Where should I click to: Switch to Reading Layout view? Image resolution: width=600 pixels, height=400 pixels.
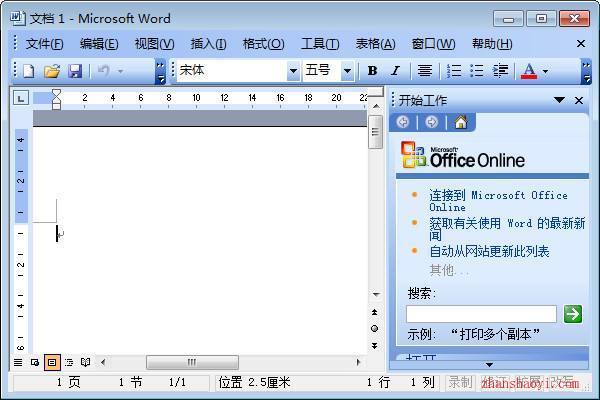click(86, 362)
